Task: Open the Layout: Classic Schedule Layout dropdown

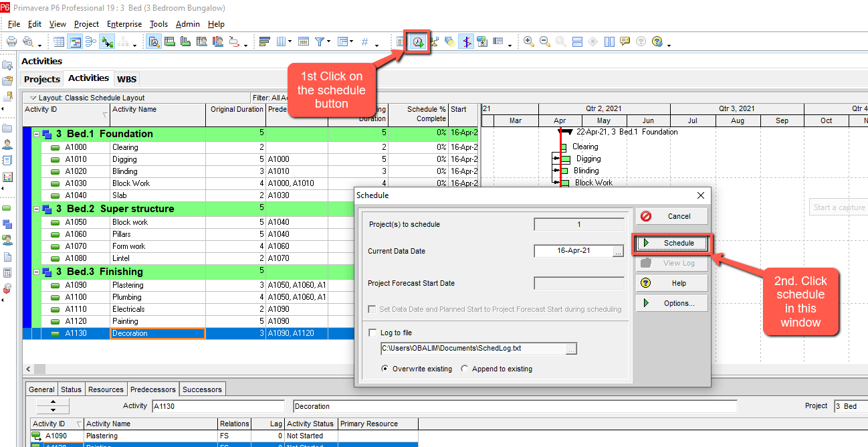Action: tap(33, 98)
